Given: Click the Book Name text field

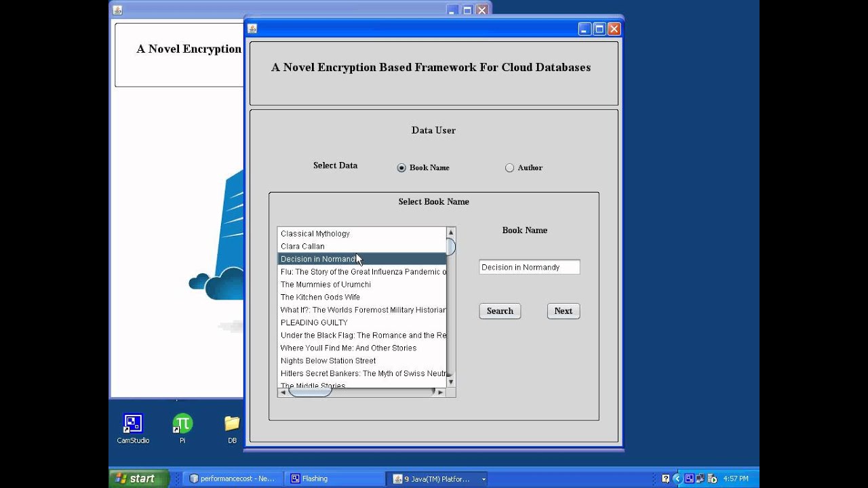Looking at the screenshot, I should point(529,267).
